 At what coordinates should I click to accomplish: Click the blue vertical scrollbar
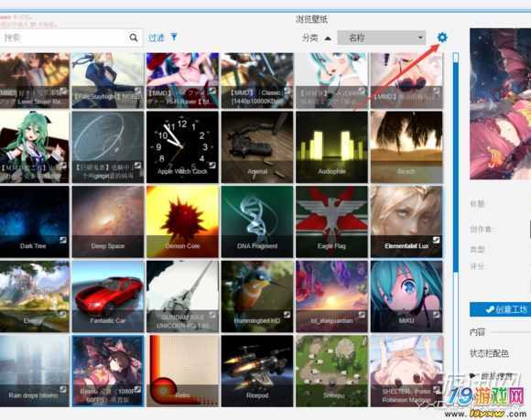(456, 162)
